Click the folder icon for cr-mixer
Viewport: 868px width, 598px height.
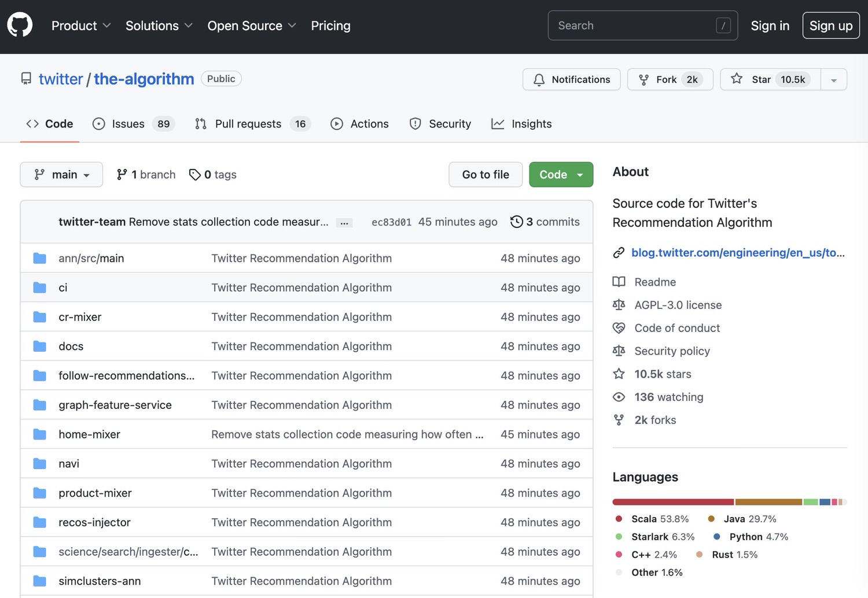(39, 317)
